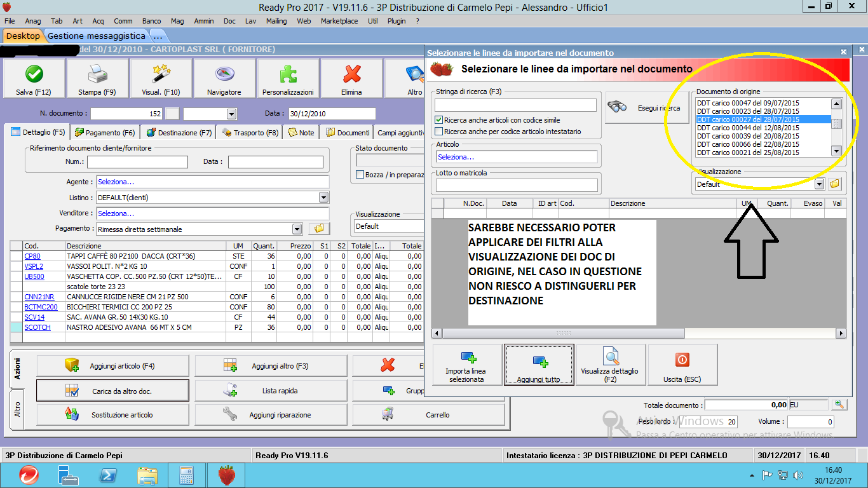868x488 pixels.
Task: Click Lotto o matricola input field
Action: [517, 185]
